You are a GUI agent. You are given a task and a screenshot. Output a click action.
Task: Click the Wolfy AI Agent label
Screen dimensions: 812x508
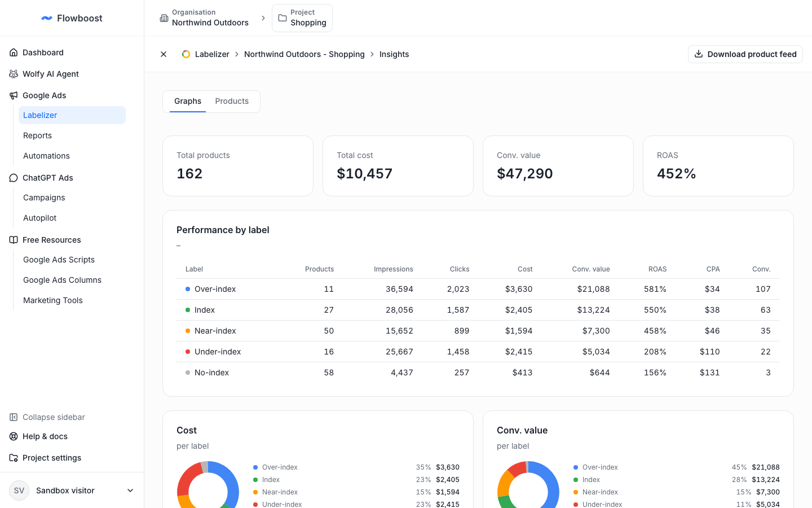51,74
